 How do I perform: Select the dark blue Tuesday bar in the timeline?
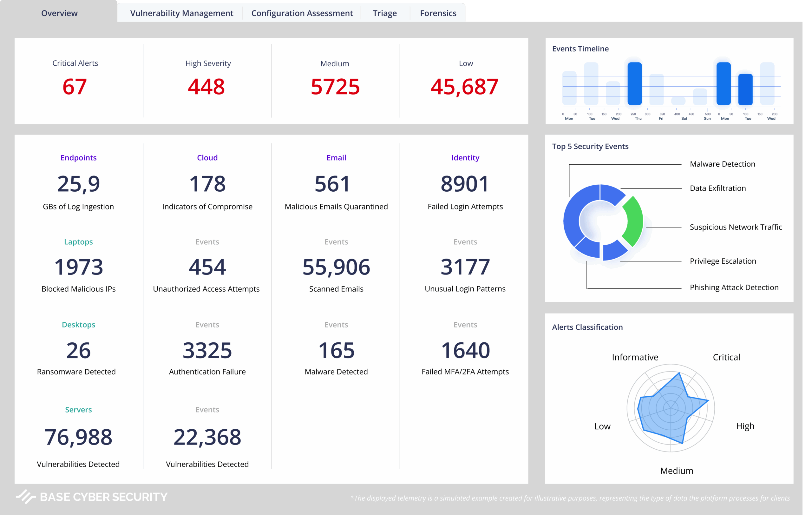click(745, 89)
